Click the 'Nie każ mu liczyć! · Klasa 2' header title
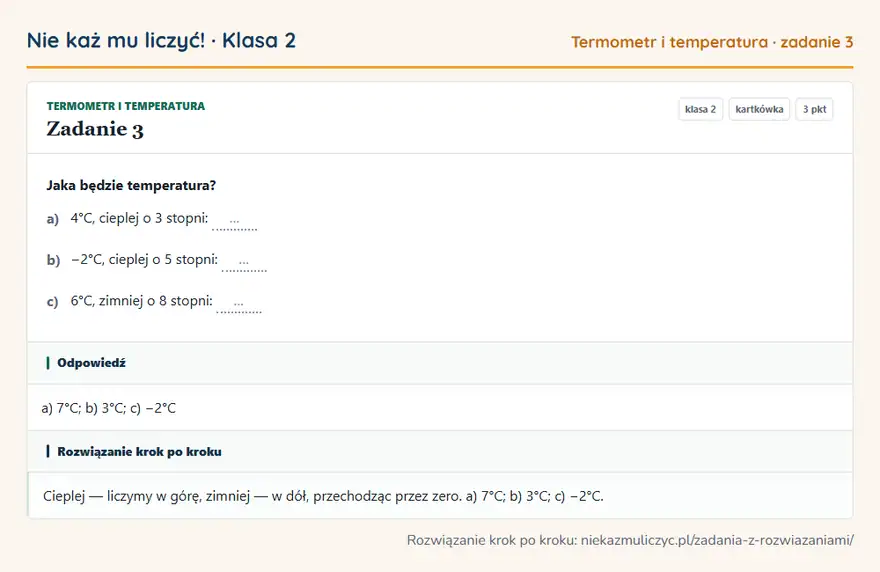The height and width of the screenshot is (572, 880). [x=161, y=41]
